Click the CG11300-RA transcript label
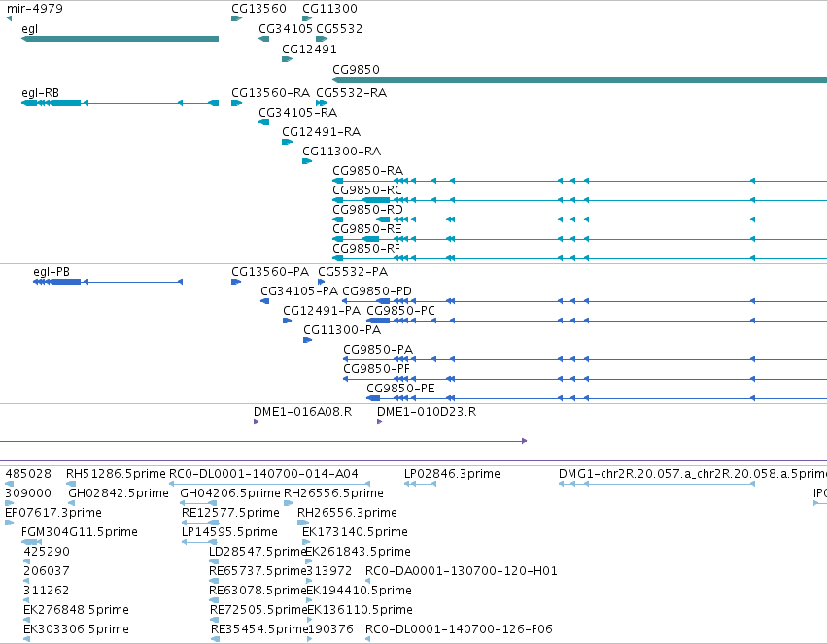Screen dimensions: 827x644 point(342,152)
